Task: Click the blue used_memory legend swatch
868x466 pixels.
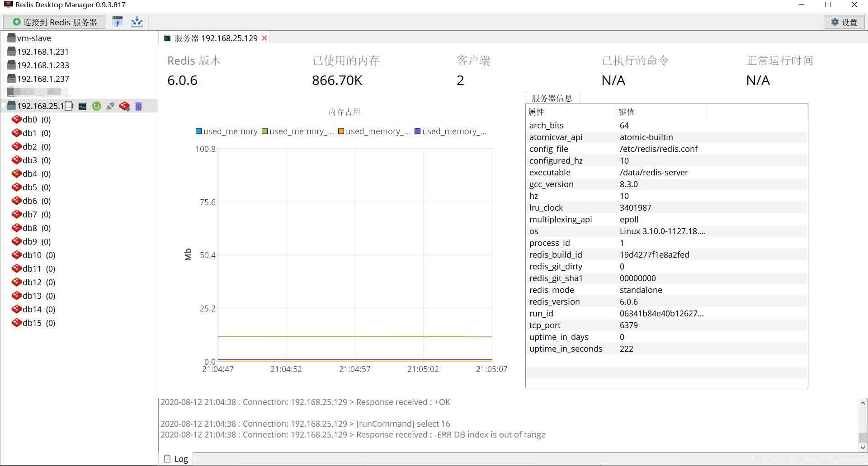Action: pyautogui.click(x=198, y=131)
